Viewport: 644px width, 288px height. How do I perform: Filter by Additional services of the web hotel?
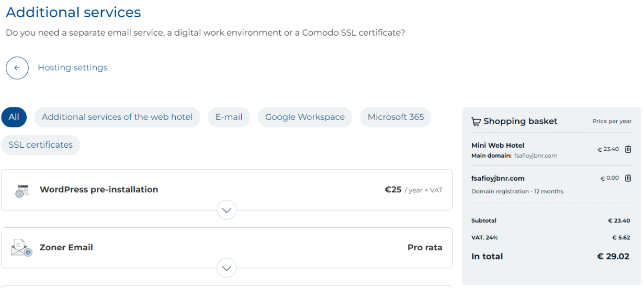(x=117, y=117)
